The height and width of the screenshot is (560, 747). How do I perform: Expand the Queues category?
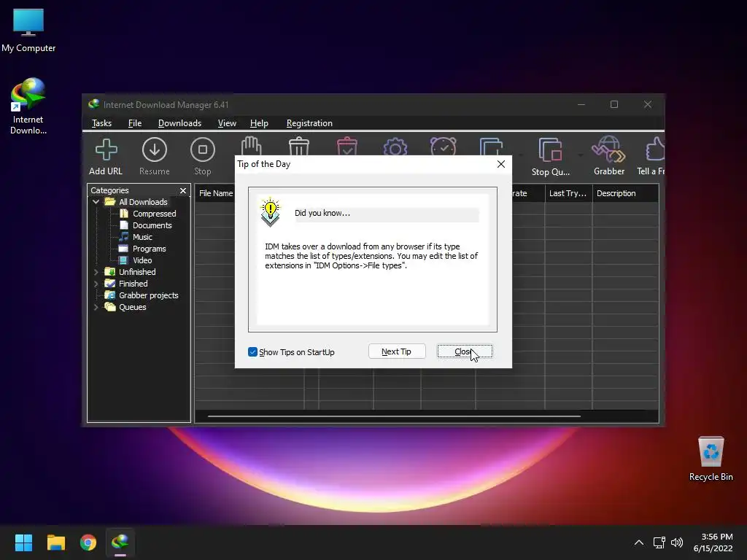(x=96, y=307)
